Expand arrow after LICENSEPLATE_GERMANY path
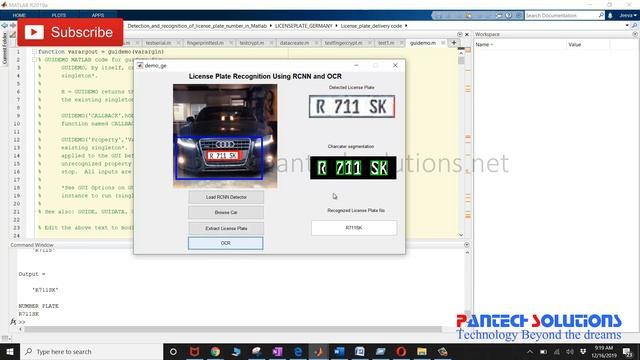The height and width of the screenshot is (360, 640). pyautogui.click(x=336, y=26)
